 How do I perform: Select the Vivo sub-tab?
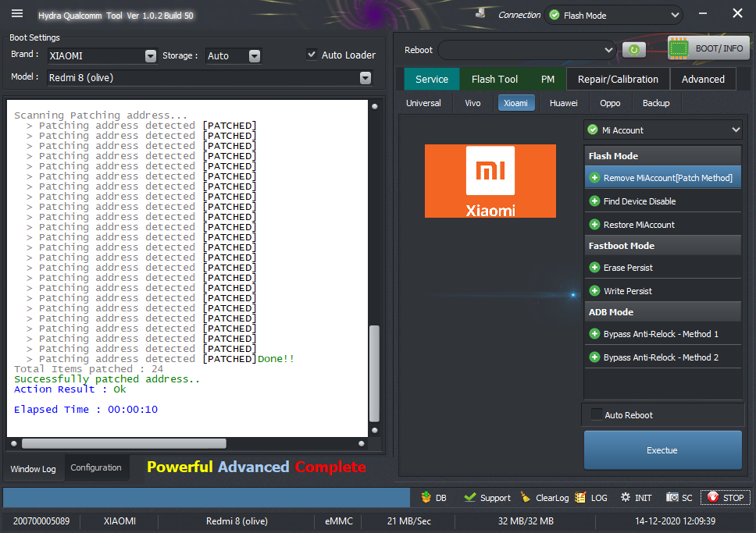coord(472,103)
